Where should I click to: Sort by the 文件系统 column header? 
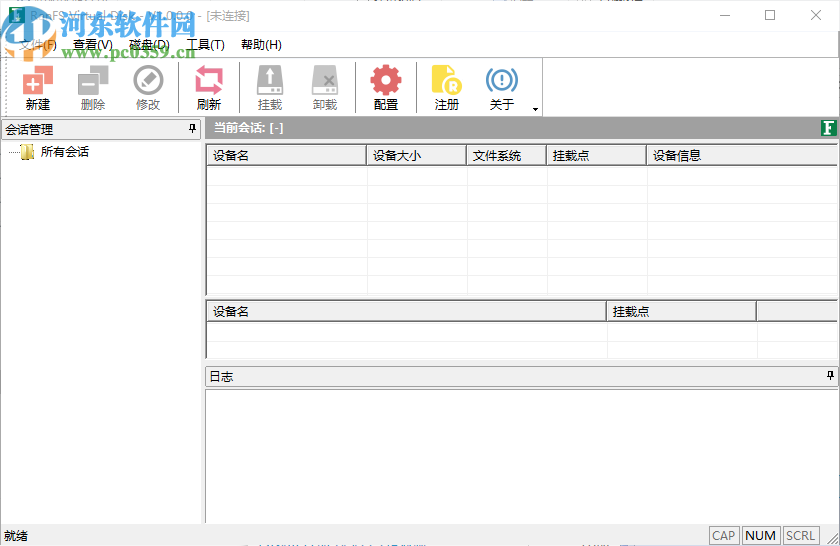[x=506, y=155]
